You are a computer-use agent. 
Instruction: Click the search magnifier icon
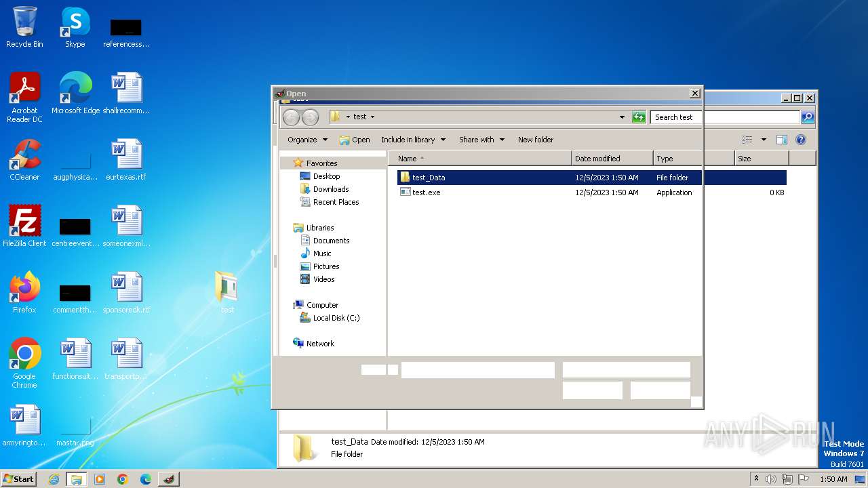(x=808, y=117)
